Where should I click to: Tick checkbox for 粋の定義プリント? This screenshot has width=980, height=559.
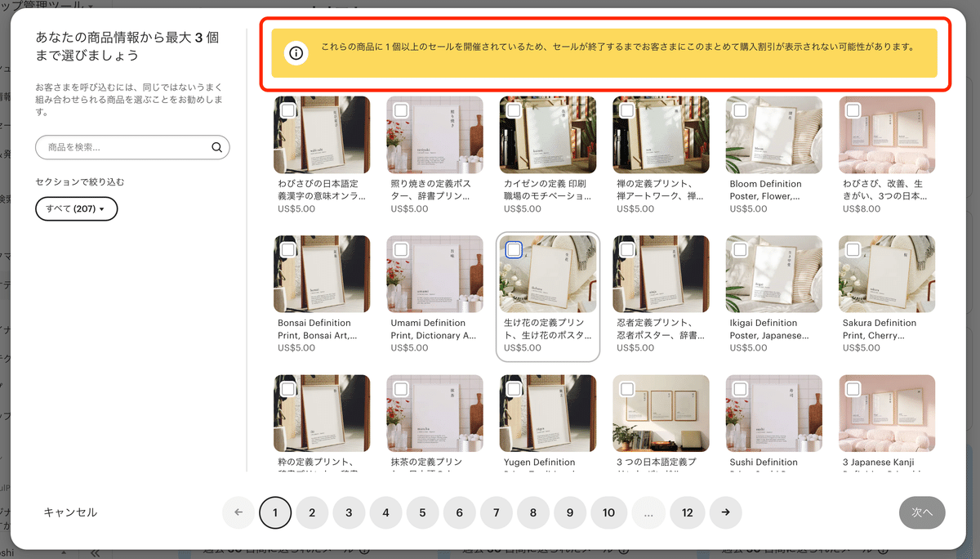coord(288,388)
